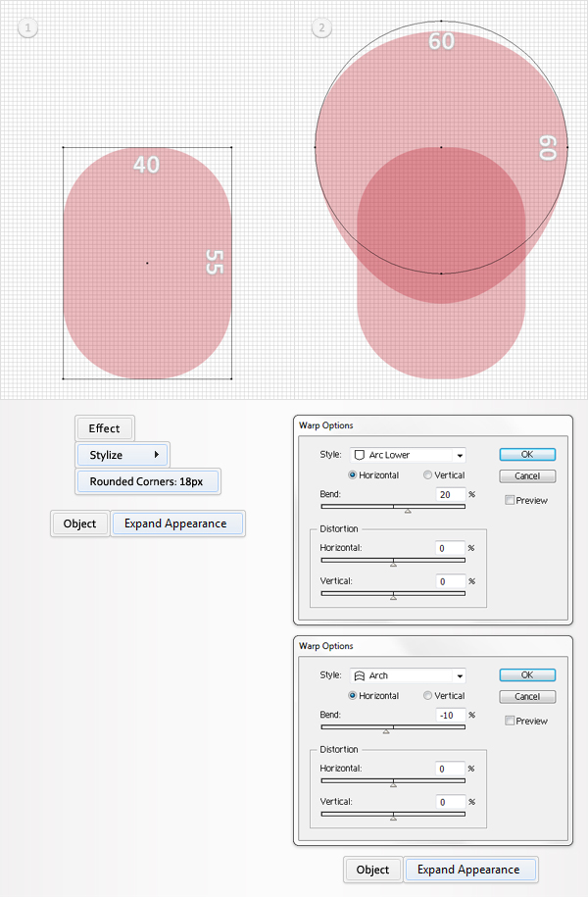Click Vertical distortion slider in Arc Lower dialog

click(x=393, y=594)
